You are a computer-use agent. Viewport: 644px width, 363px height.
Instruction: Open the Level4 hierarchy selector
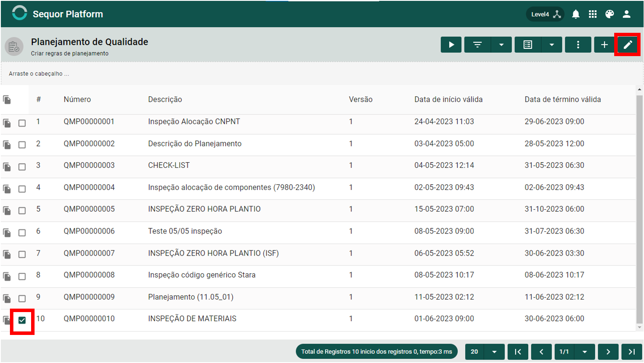[x=545, y=14]
